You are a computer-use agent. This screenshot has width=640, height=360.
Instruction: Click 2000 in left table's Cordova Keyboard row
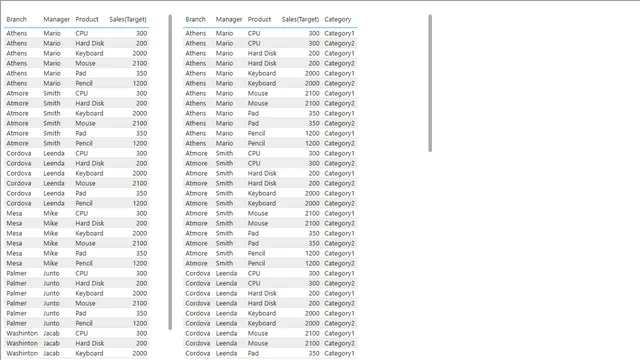pyautogui.click(x=140, y=173)
